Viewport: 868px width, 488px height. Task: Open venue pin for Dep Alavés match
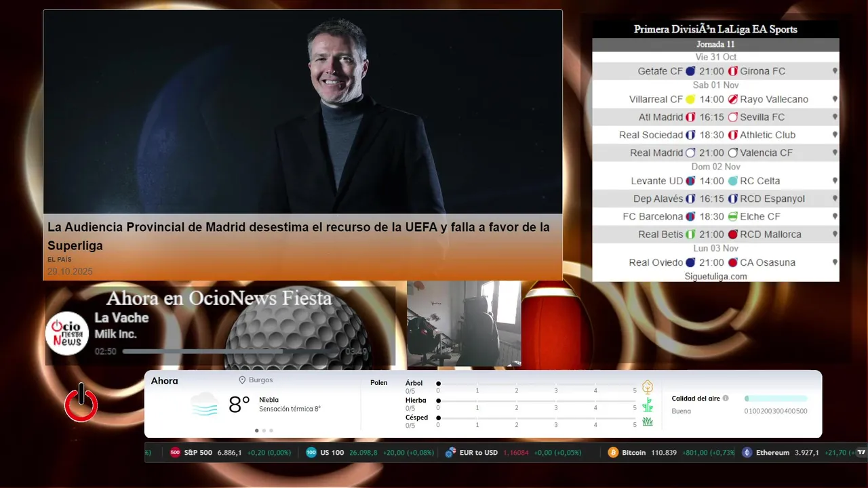(x=835, y=199)
